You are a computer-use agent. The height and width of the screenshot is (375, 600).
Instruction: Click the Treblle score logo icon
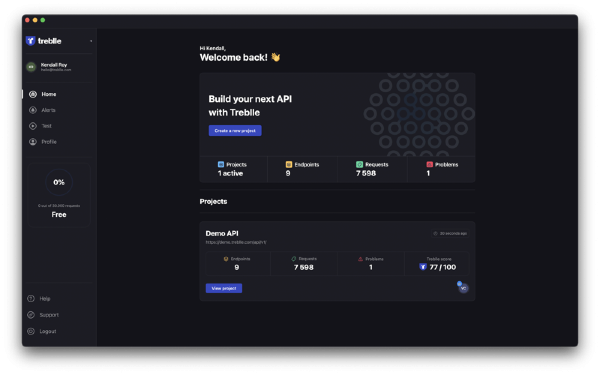423,267
